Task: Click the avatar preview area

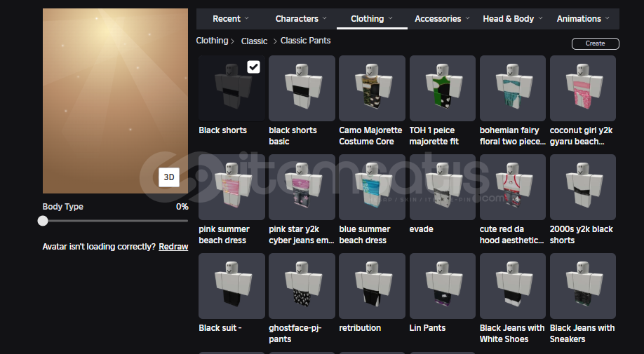Action: 116,101
